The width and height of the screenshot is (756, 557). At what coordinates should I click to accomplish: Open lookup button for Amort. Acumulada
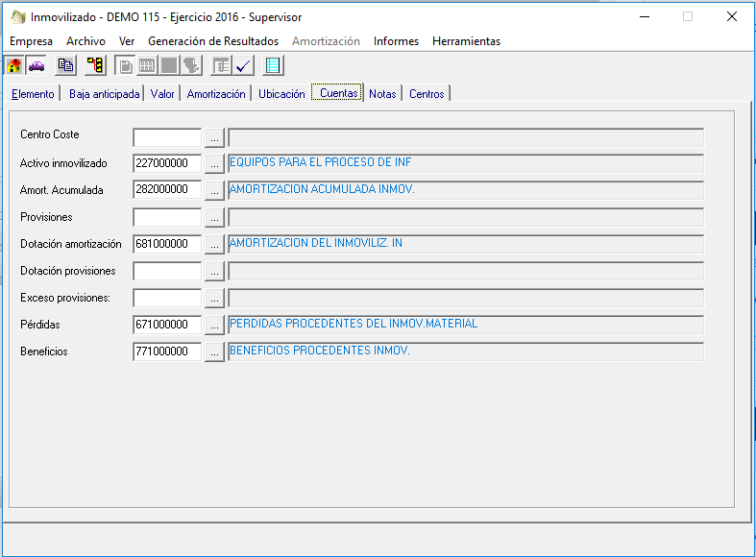214,191
